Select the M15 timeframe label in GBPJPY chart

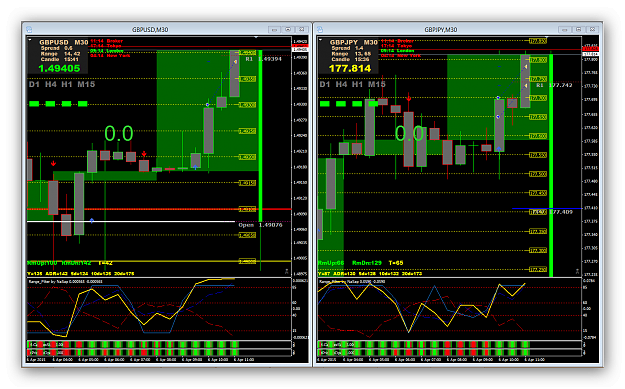pyautogui.click(x=377, y=84)
